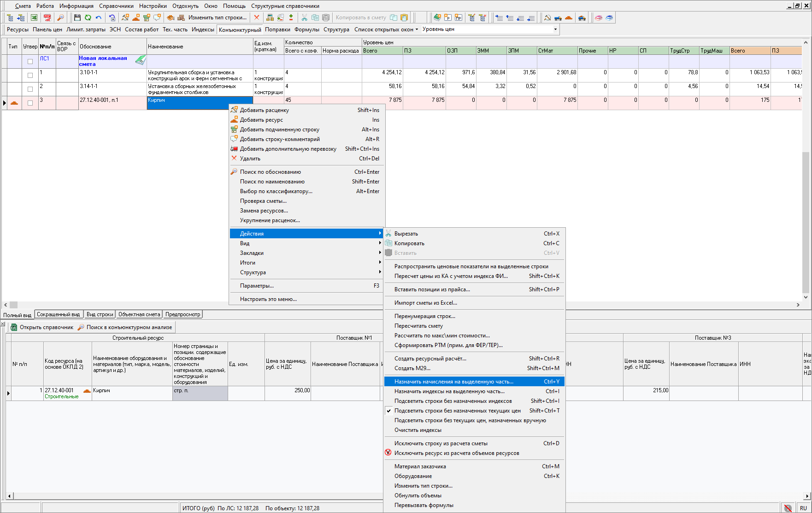812x513 pixels.
Task: Open the Уровень цен dropdown
Action: (555, 29)
